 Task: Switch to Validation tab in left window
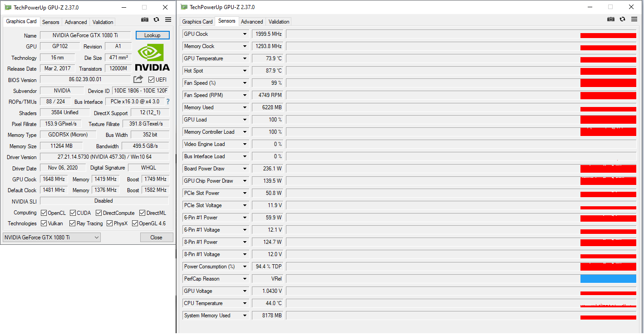point(103,22)
